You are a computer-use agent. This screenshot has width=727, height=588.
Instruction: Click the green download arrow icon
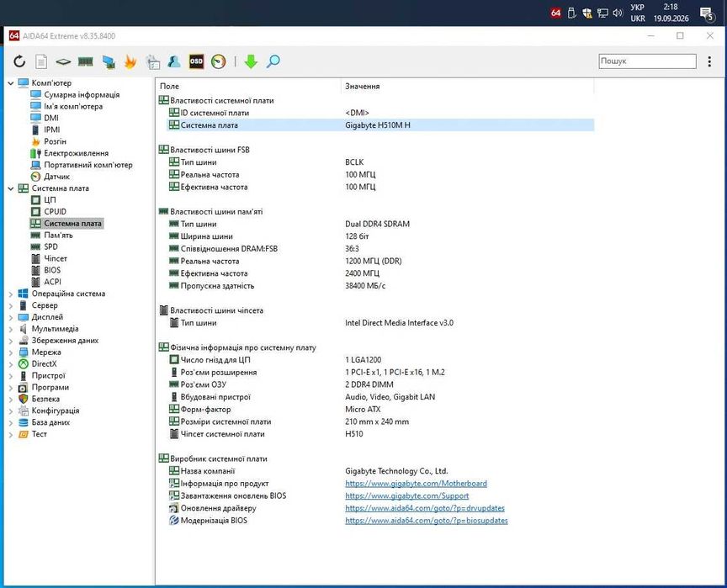pos(251,61)
